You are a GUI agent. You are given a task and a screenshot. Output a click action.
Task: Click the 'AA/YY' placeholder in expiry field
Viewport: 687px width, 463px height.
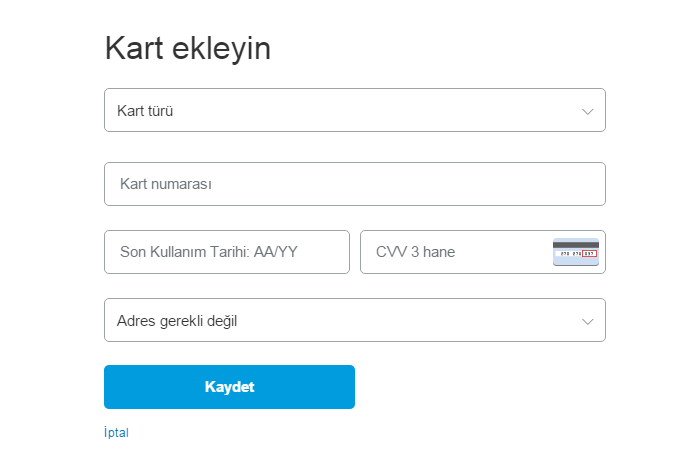point(276,252)
